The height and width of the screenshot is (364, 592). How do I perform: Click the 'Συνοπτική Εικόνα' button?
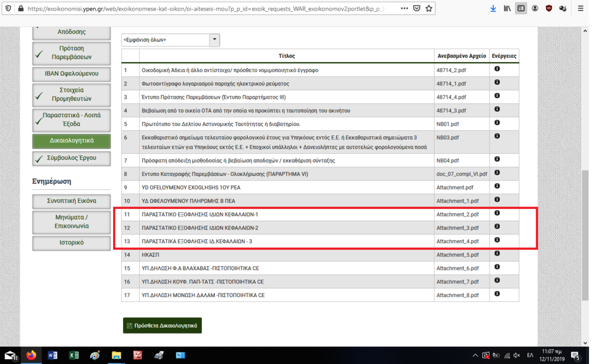tap(72, 201)
